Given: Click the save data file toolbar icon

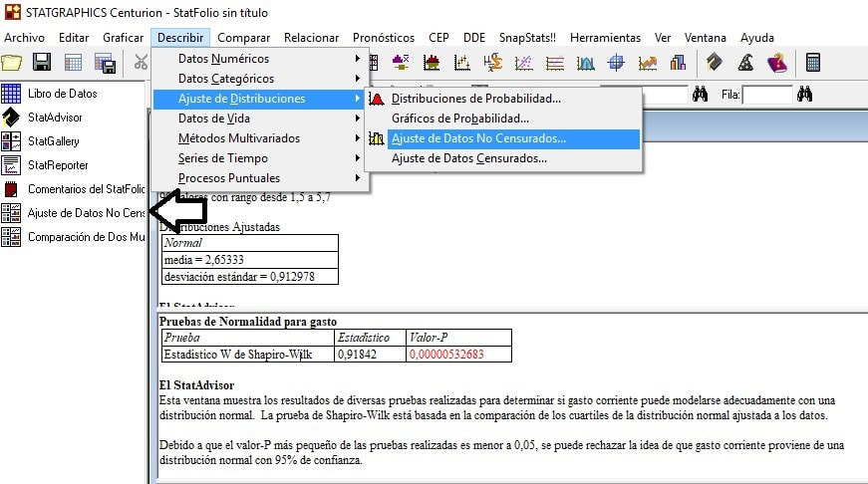Looking at the screenshot, I should [105, 63].
